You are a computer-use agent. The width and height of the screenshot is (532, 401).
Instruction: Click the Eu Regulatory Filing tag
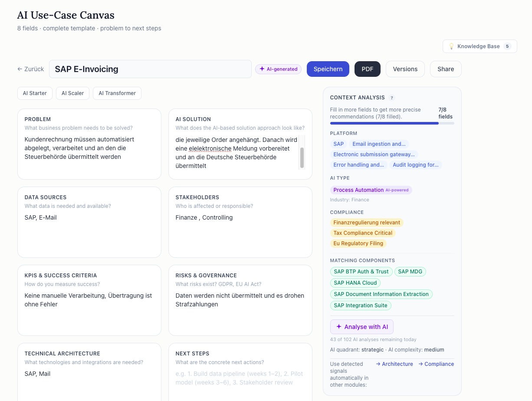tap(358, 243)
